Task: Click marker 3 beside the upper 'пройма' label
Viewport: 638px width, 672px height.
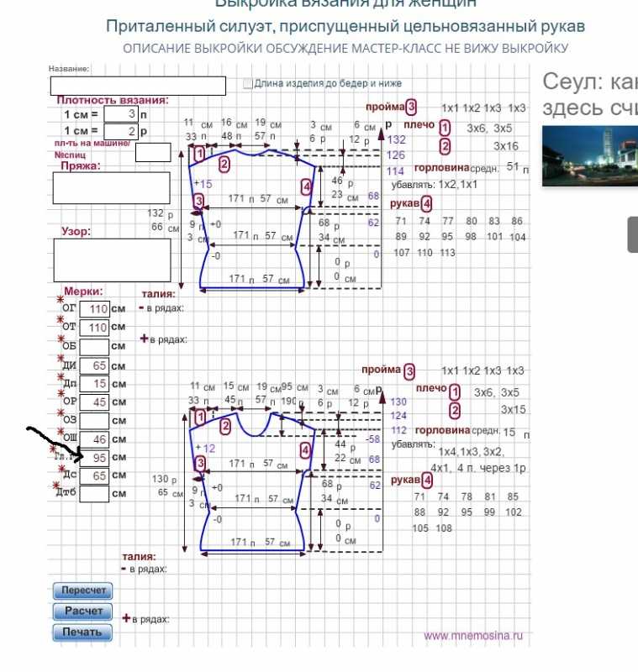Action: pos(411,107)
